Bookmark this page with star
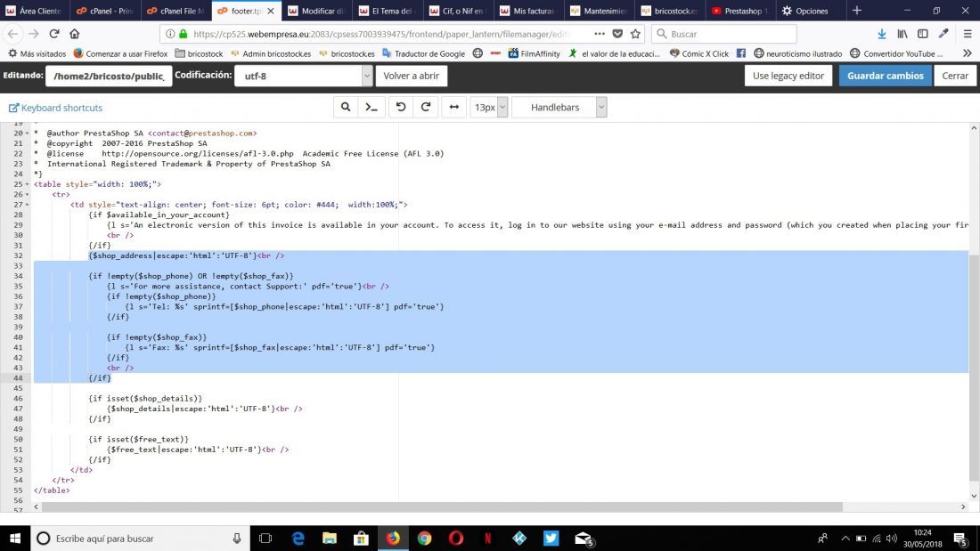980x551 pixels. [635, 34]
